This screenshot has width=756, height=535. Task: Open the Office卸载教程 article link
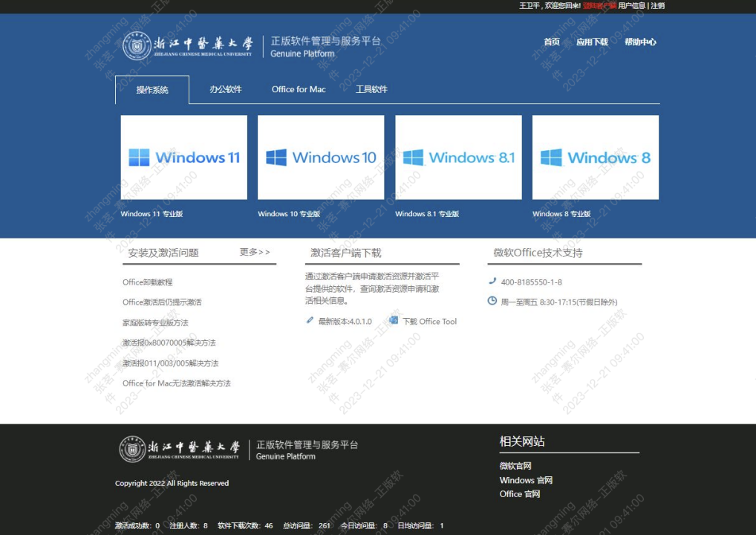(147, 282)
